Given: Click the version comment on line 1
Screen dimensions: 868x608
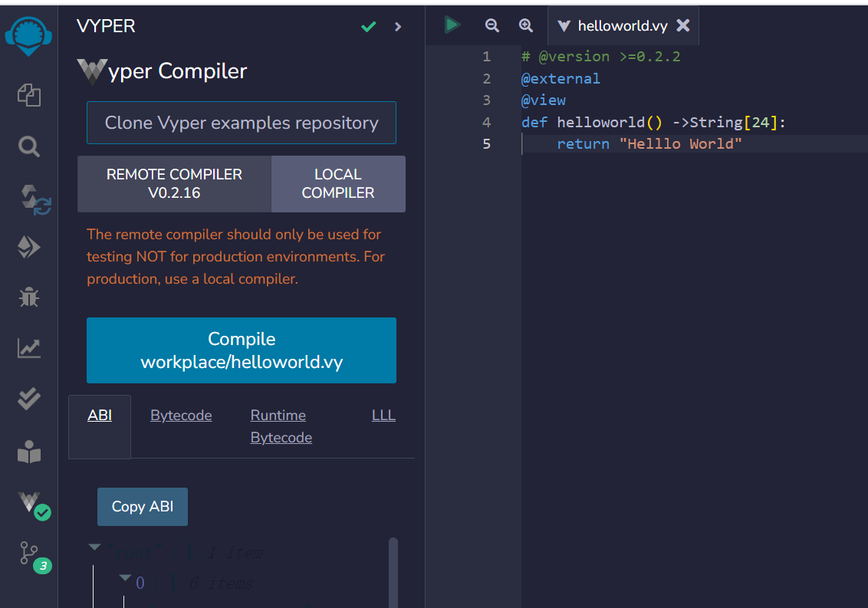Looking at the screenshot, I should pos(600,57).
